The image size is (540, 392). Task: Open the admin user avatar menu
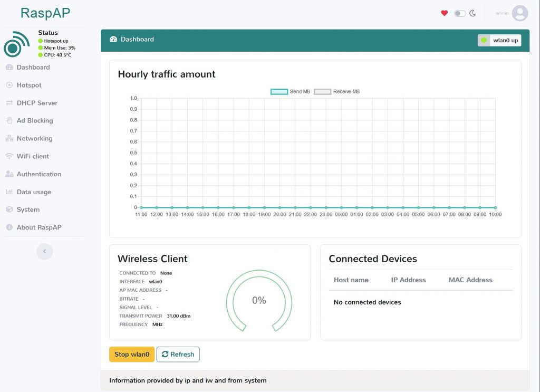[519, 13]
